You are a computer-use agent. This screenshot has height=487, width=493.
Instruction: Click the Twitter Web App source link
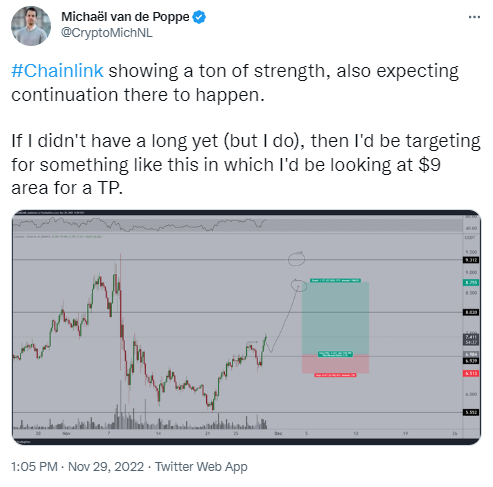(x=201, y=466)
